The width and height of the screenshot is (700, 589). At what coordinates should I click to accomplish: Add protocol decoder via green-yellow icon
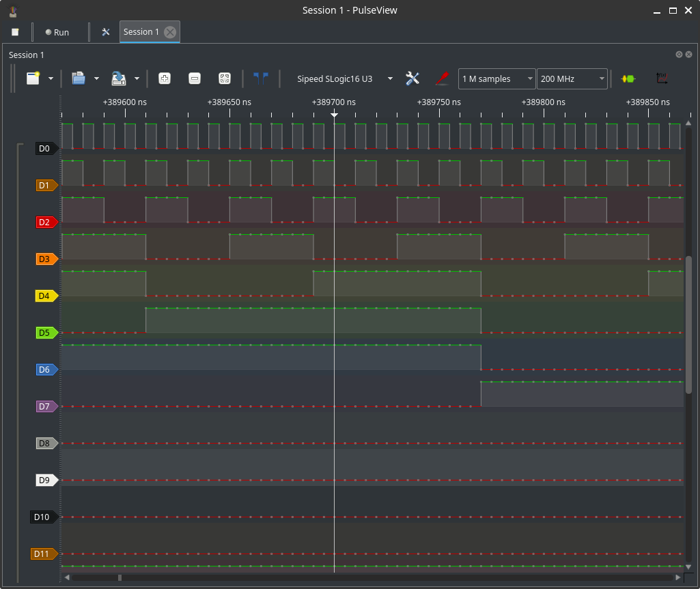(x=628, y=78)
